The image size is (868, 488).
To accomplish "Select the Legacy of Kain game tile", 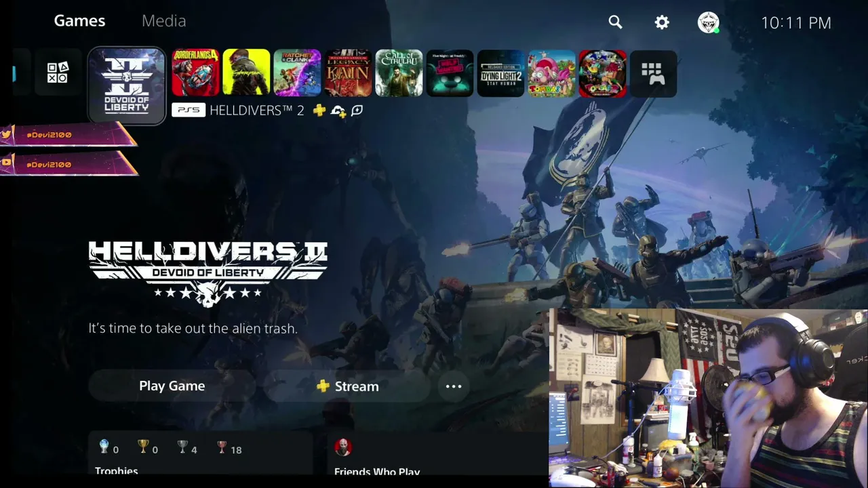I will pos(348,73).
